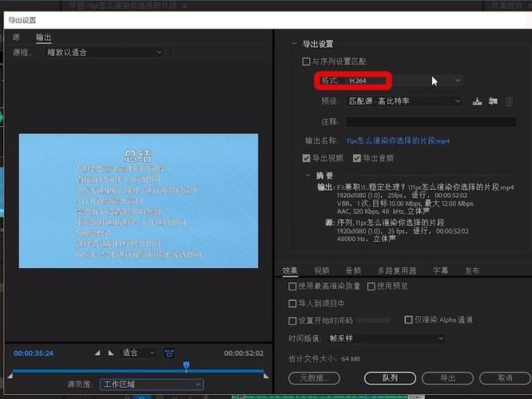Open preset dropdown Match Source High bitrate
532x399 pixels.
click(x=404, y=101)
